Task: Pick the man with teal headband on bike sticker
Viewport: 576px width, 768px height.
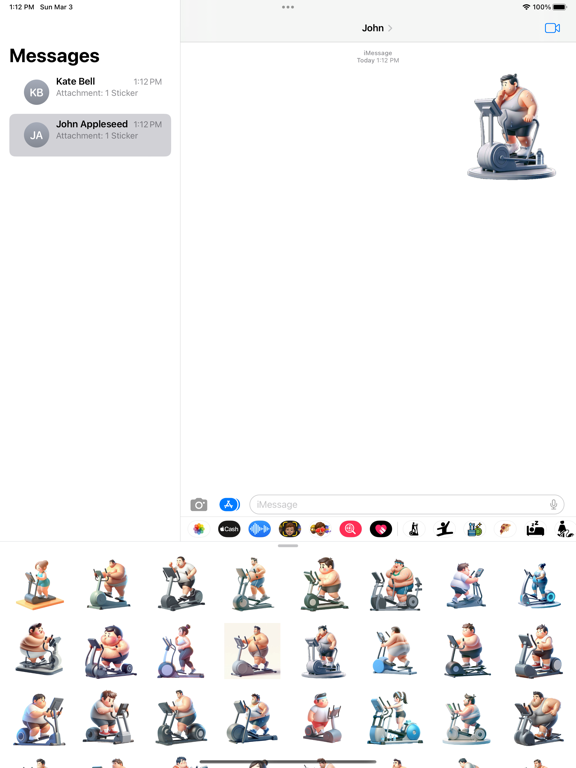Action: click(x=396, y=585)
